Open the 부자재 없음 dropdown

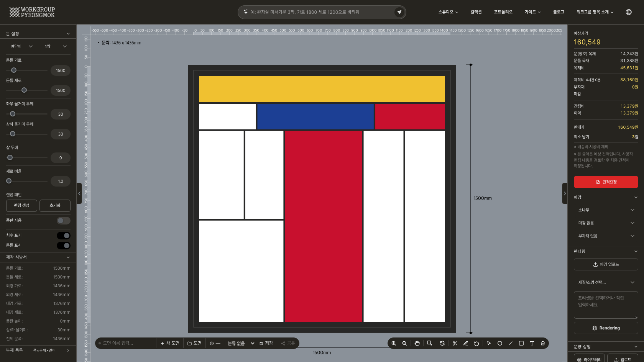click(x=606, y=236)
